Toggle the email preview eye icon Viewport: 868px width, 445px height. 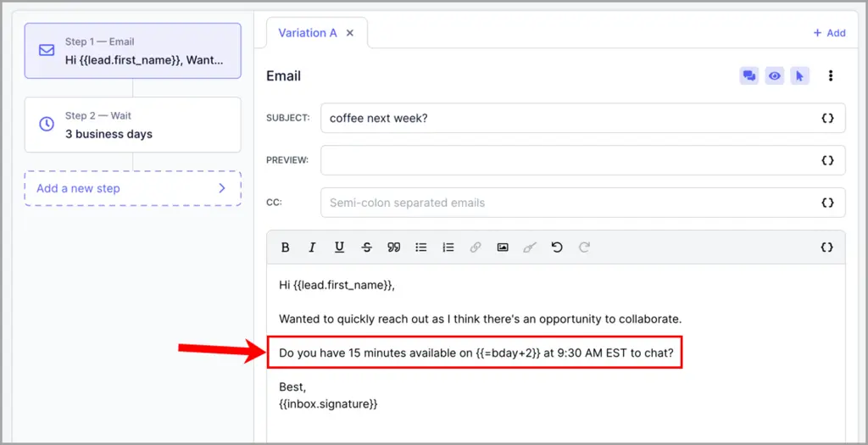775,75
